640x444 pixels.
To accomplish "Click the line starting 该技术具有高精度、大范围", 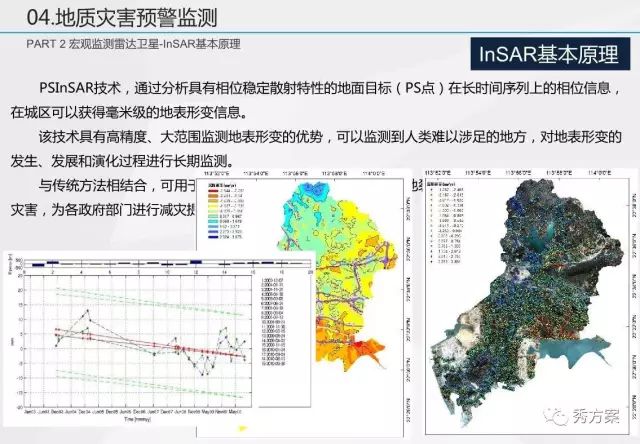I will pyautogui.click(x=330, y=137).
